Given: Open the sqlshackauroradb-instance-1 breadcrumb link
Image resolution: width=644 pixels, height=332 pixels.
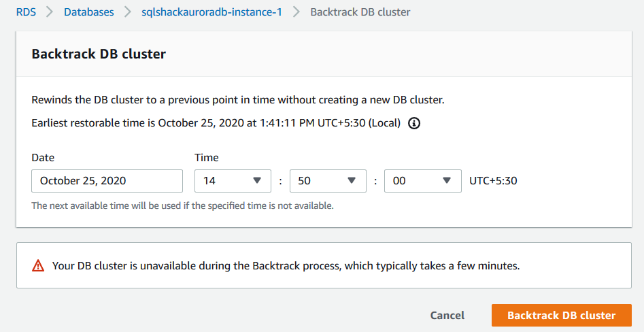Looking at the screenshot, I should click(x=211, y=12).
